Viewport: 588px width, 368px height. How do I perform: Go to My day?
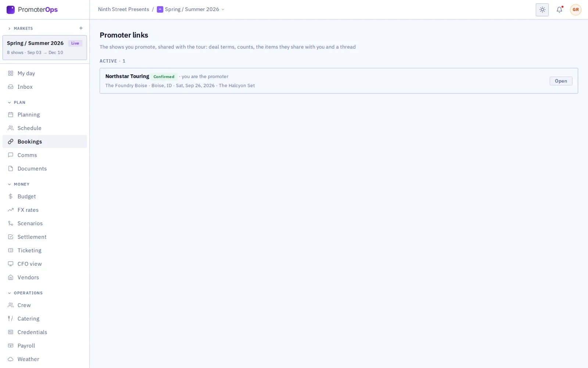point(45,73)
